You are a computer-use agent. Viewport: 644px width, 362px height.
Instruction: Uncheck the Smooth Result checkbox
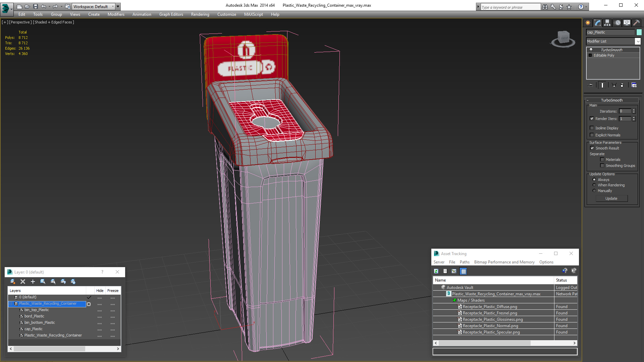[x=592, y=148]
